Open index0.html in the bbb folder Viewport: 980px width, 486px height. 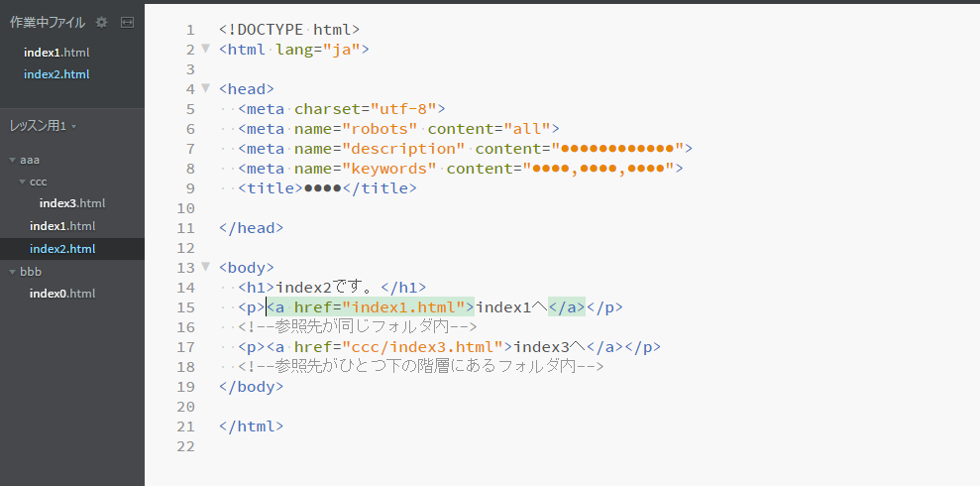[x=62, y=294]
